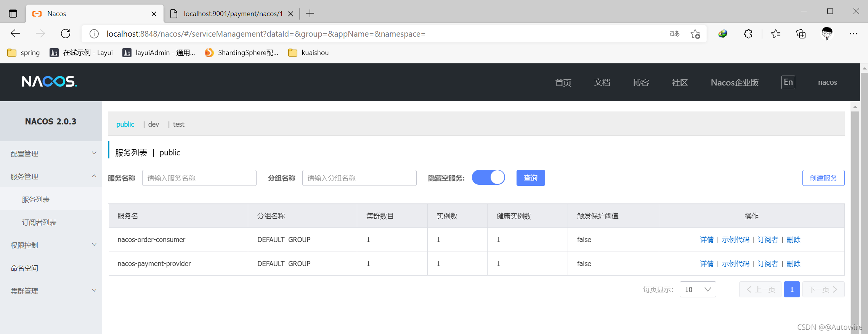This screenshot has width=868, height=334.
Task: View 详情 for nacos-payment-provider
Action: point(707,264)
